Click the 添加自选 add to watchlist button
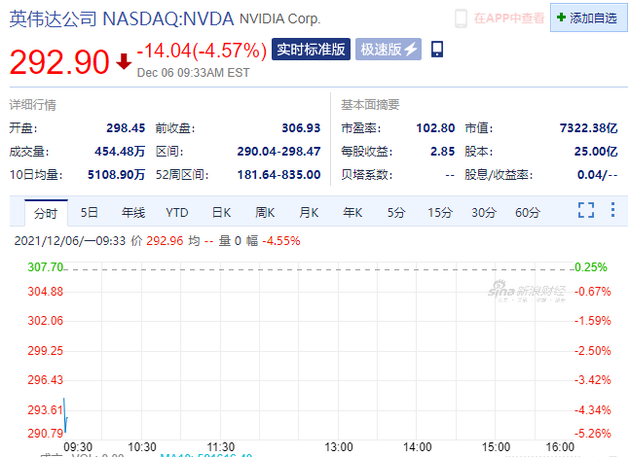The height and width of the screenshot is (457, 630). tap(588, 18)
